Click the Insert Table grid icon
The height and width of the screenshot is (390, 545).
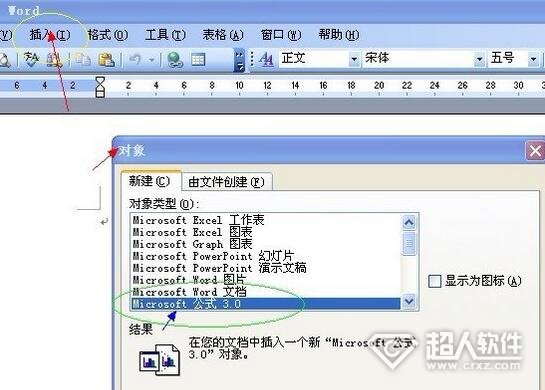pos(198,60)
